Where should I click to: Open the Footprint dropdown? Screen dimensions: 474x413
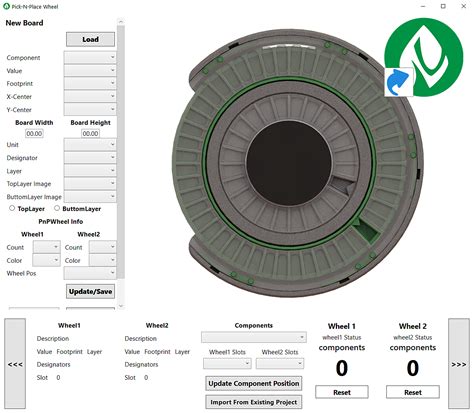click(x=90, y=83)
